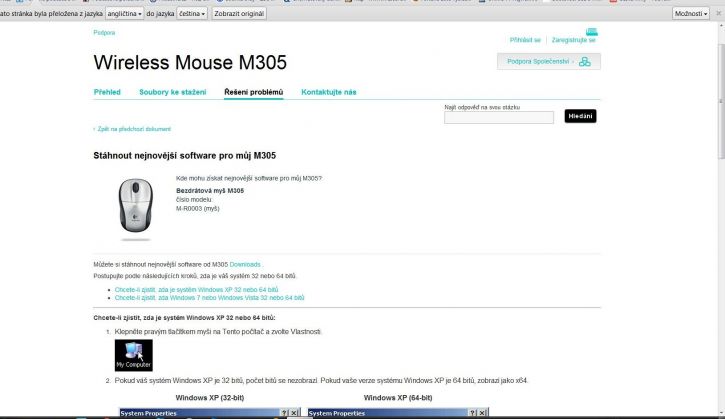Click the Přihlásit se link

click(525, 40)
